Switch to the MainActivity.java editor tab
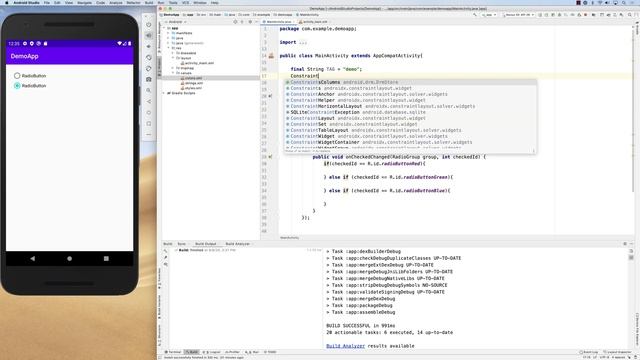640x360 pixels. 279,22
